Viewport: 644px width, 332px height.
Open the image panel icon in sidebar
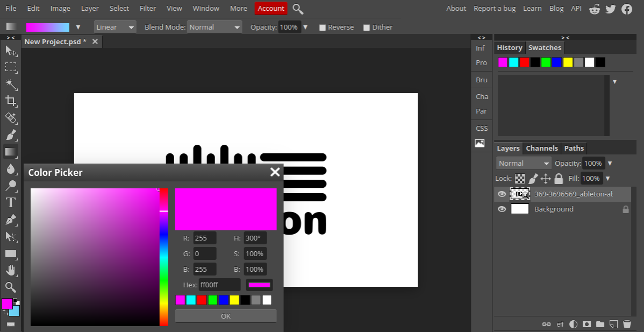click(x=480, y=143)
